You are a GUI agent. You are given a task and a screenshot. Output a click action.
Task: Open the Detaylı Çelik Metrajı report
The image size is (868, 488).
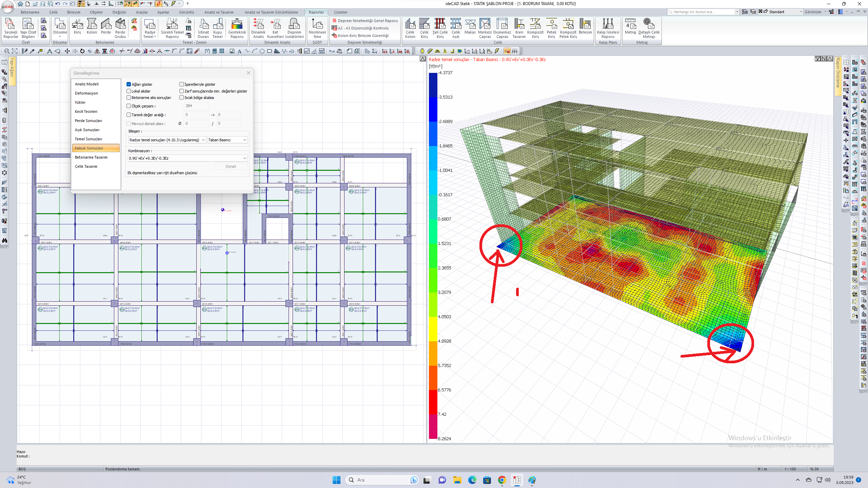[649, 28]
